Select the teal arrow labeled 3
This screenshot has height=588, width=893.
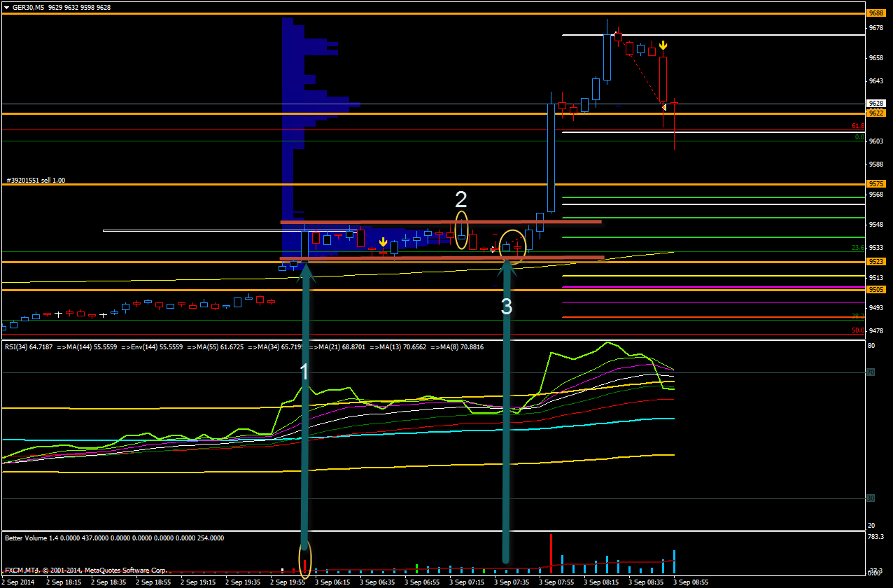506,420
